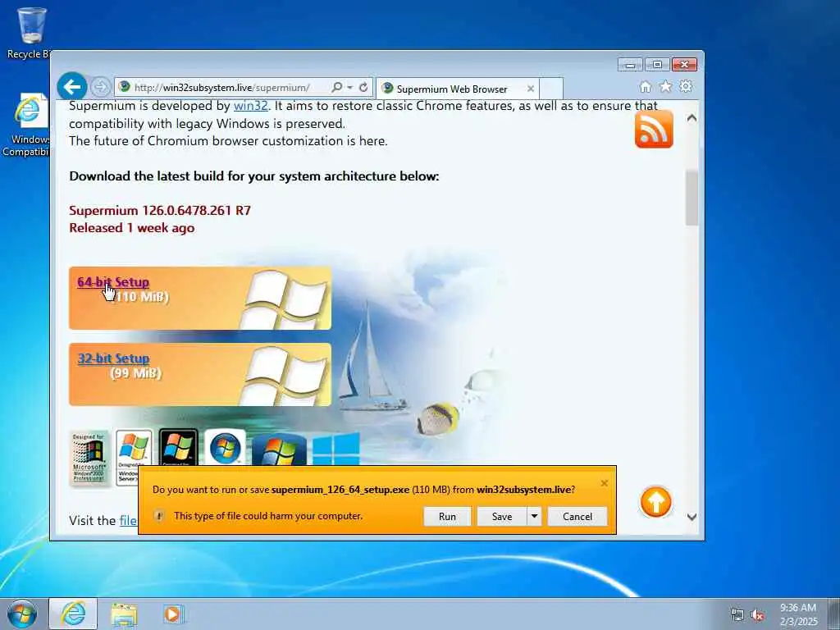This screenshot has width=840, height=630.
Task: Expand the Save options dropdown arrow
Action: 534,517
